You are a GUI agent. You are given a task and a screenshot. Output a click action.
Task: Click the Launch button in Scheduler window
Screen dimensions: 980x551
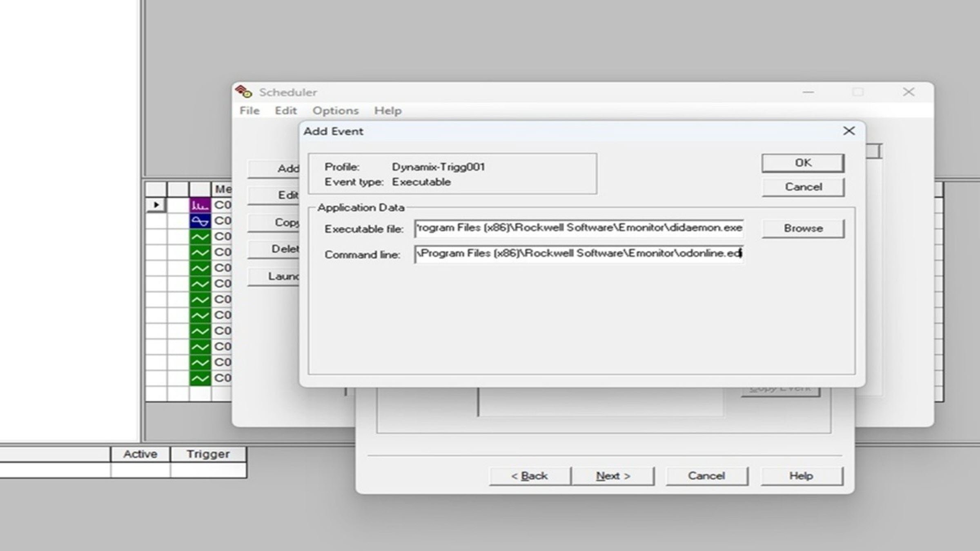(x=274, y=276)
